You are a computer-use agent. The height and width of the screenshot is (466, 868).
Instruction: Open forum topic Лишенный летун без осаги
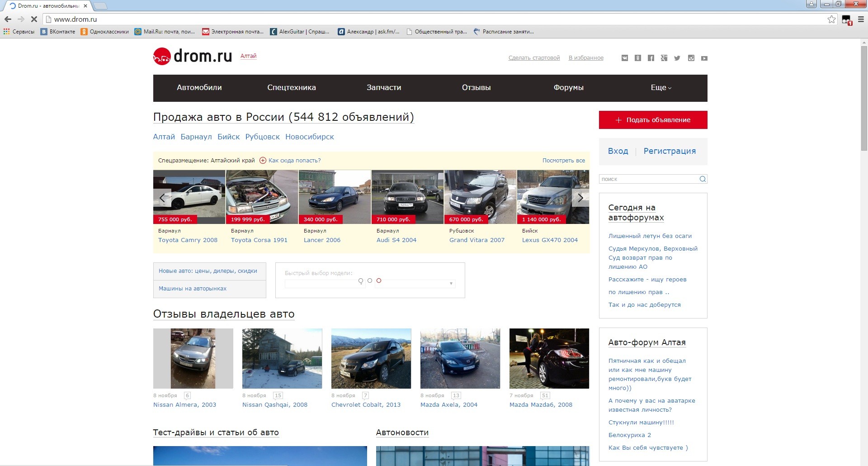tap(650, 236)
